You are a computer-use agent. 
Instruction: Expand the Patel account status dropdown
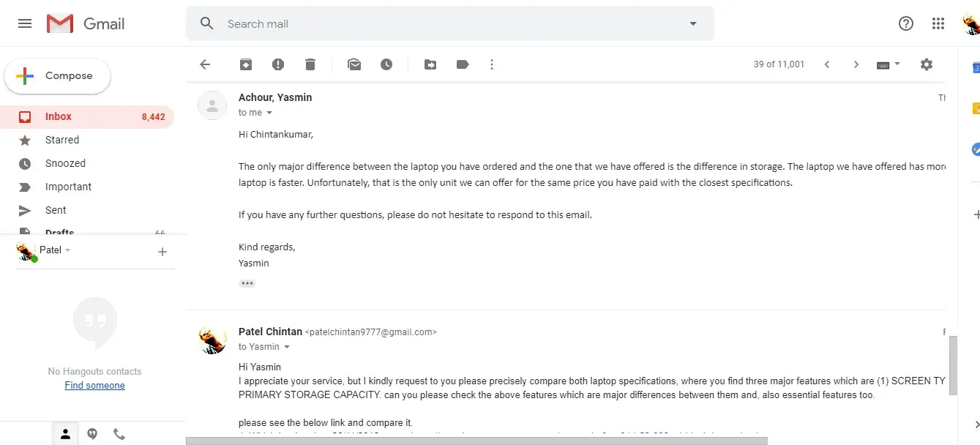click(x=68, y=250)
